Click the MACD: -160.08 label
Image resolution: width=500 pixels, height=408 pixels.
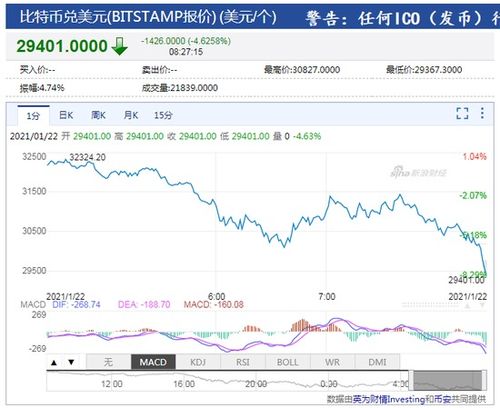pos(214,304)
